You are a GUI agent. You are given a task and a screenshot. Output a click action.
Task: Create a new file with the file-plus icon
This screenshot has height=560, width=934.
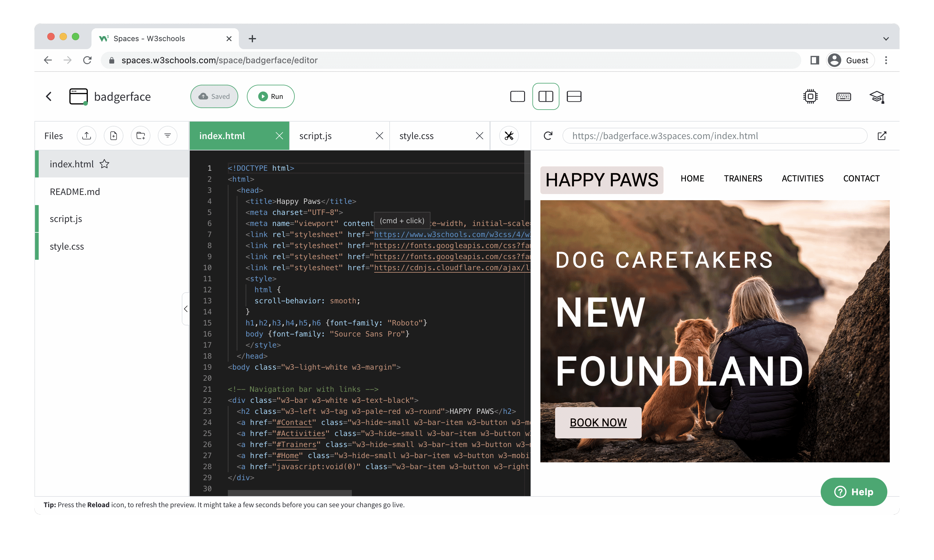point(114,136)
